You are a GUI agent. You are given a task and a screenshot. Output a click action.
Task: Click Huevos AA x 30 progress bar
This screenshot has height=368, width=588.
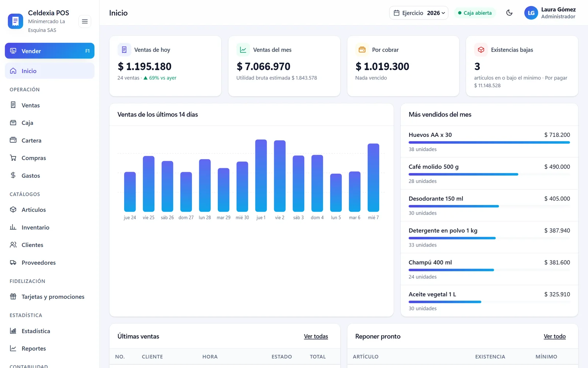pos(489,142)
